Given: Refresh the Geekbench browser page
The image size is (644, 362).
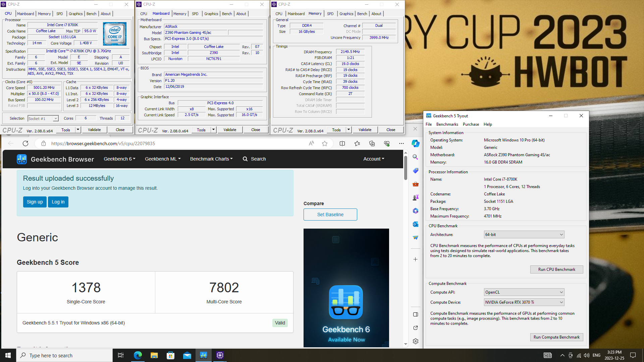Looking at the screenshot, I should [25, 143].
